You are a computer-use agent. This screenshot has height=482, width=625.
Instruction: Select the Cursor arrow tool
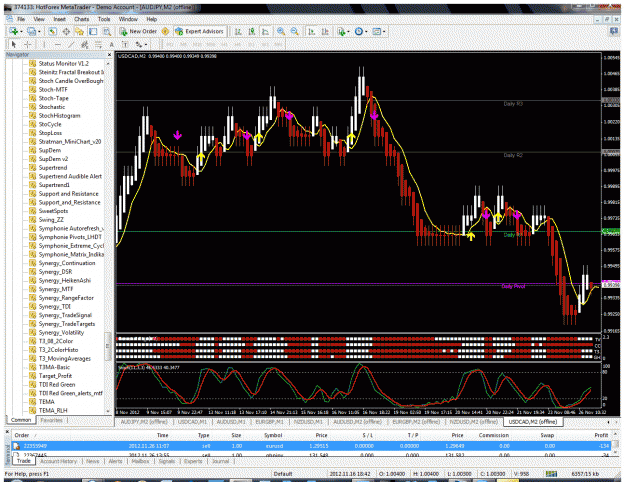pos(14,44)
